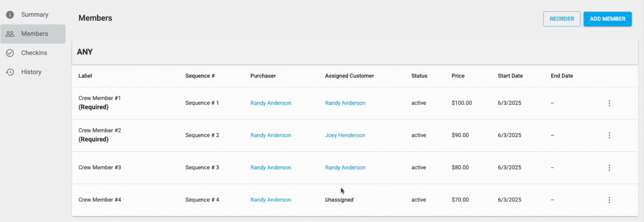Click purchaser Randy Anderson in Crew Member #4 row
Screen dimensions: 644x222
270,200
